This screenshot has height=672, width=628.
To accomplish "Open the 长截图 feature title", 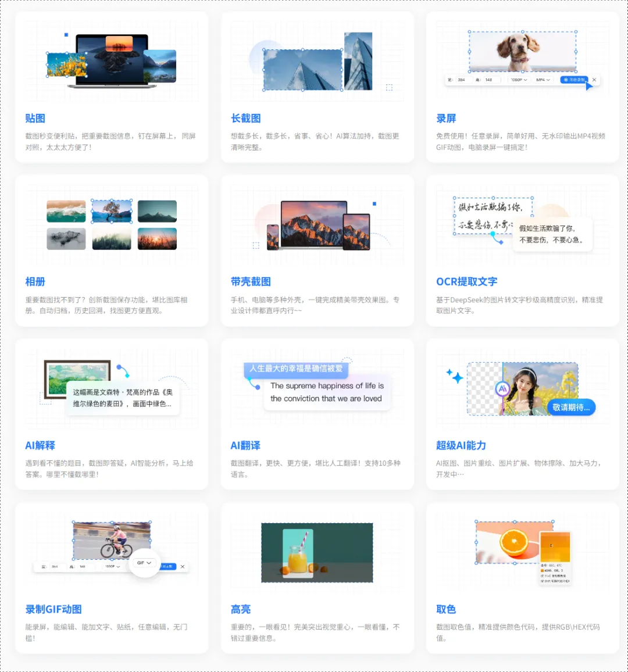I will coord(245,118).
